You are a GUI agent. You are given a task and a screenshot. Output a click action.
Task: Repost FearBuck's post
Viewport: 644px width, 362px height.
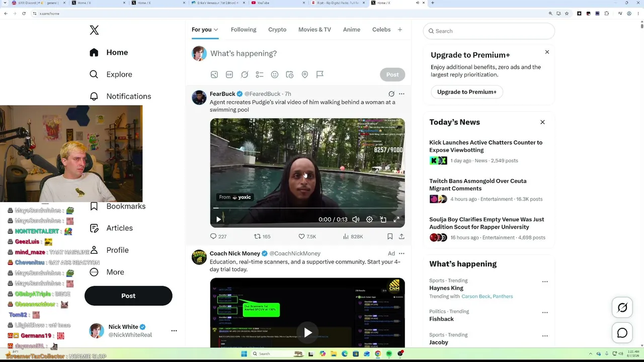[262, 236]
